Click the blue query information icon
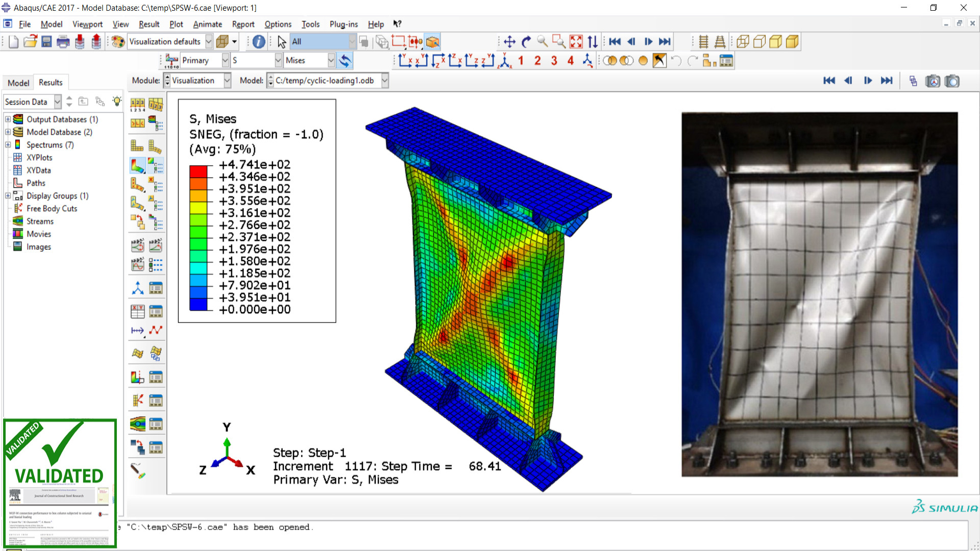The width and height of the screenshot is (980, 551). [x=259, y=42]
